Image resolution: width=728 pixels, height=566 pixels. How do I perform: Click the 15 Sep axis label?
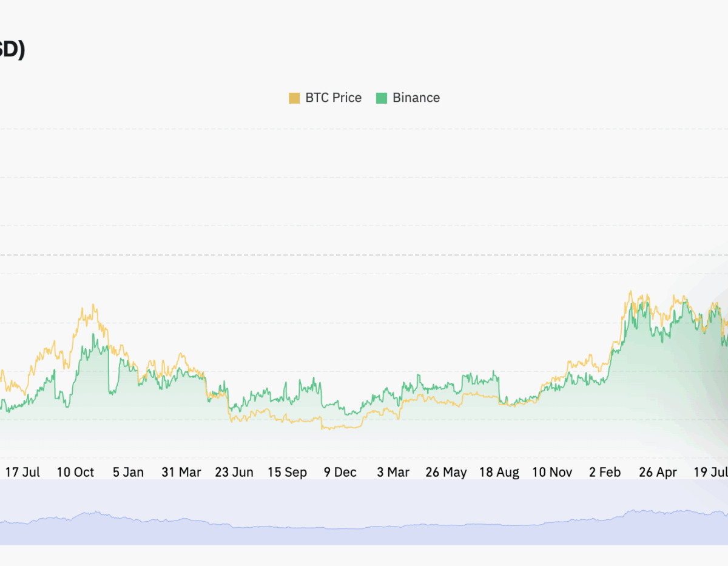[287, 472]
